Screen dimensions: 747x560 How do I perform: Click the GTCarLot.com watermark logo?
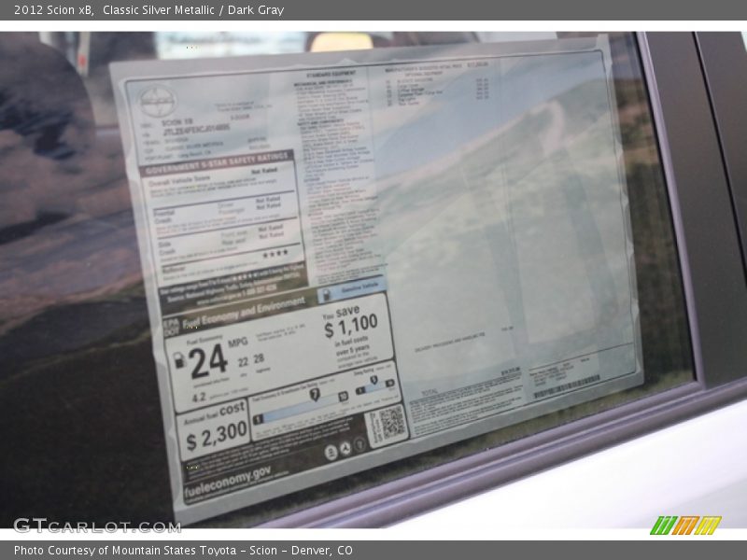(x=96, y=525)
